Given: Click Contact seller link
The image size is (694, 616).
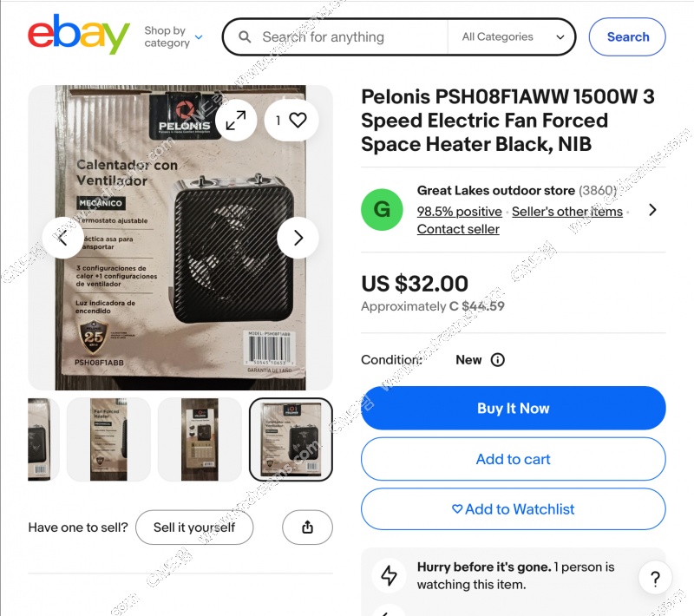Looking at the screenshot, I should point(458,229).
